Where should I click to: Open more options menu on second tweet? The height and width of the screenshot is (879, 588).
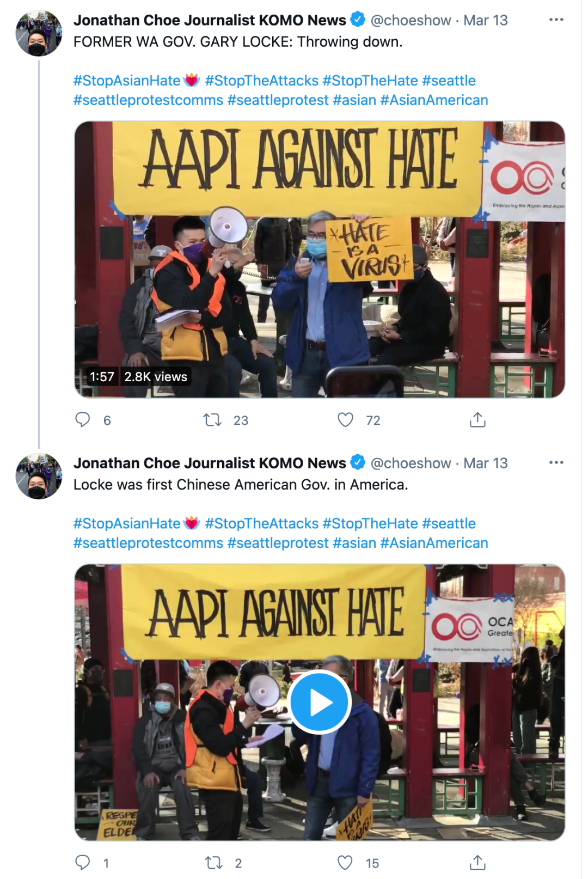click(556, 462)
